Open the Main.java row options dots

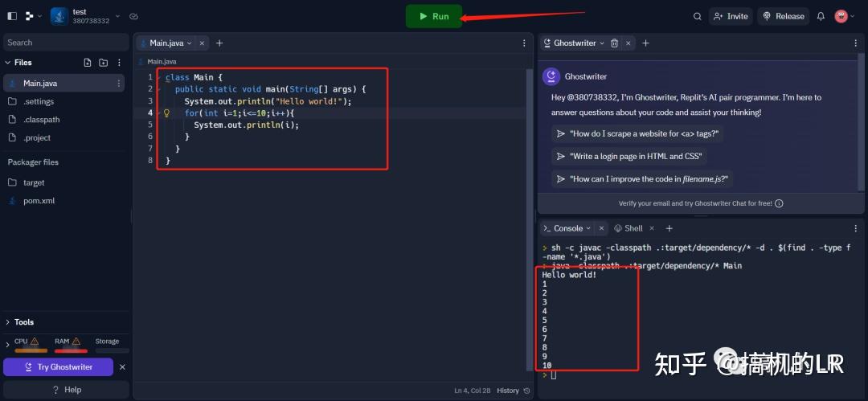(118, 83)
